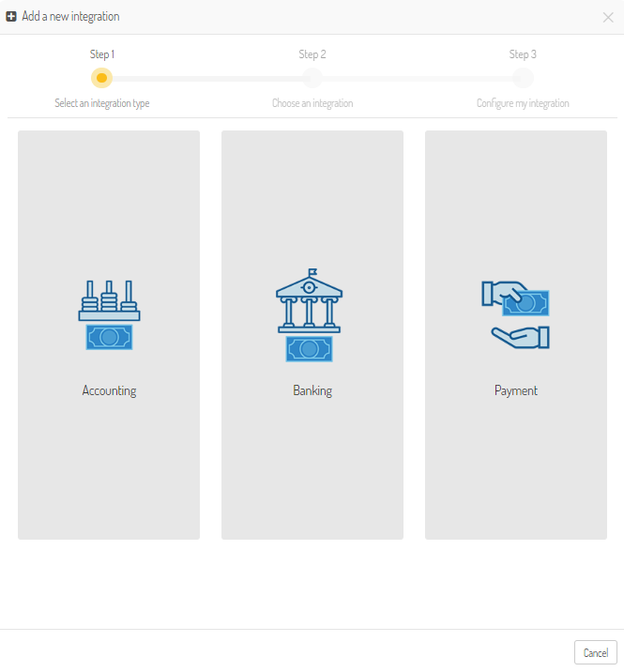
Task: Click the Banking label text
Action: (312, 390)
